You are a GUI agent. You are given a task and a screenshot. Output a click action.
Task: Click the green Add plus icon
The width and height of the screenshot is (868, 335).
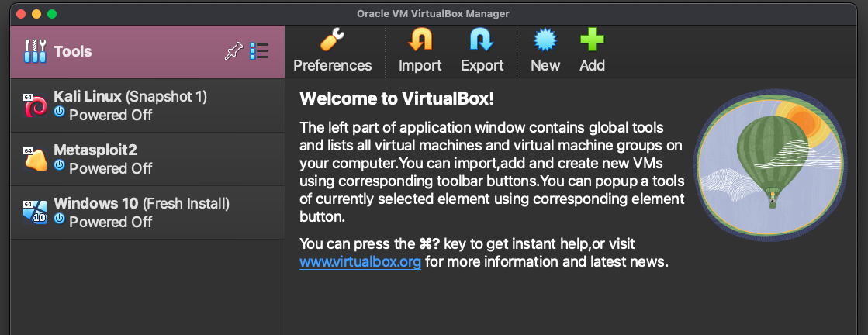(x=592, y=40)
